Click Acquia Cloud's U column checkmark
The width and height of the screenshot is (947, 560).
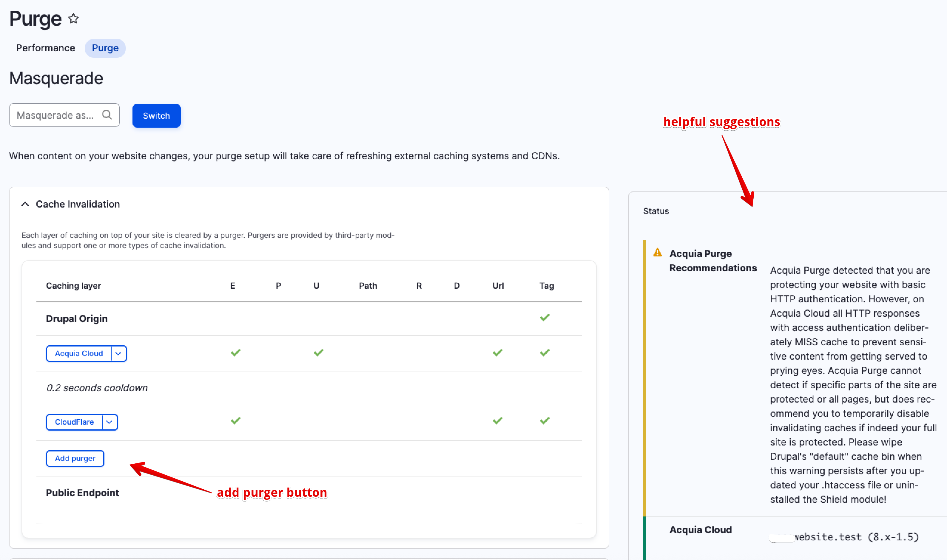click(318, 353)
